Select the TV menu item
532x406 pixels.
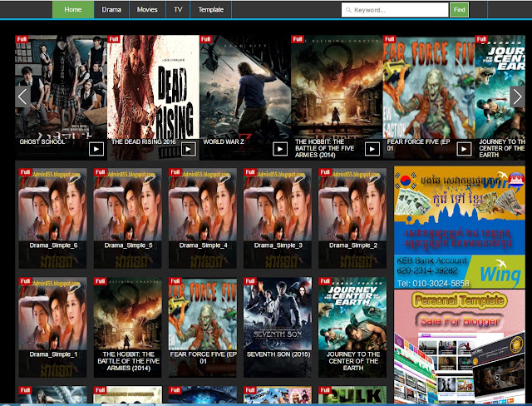(178, 9)
